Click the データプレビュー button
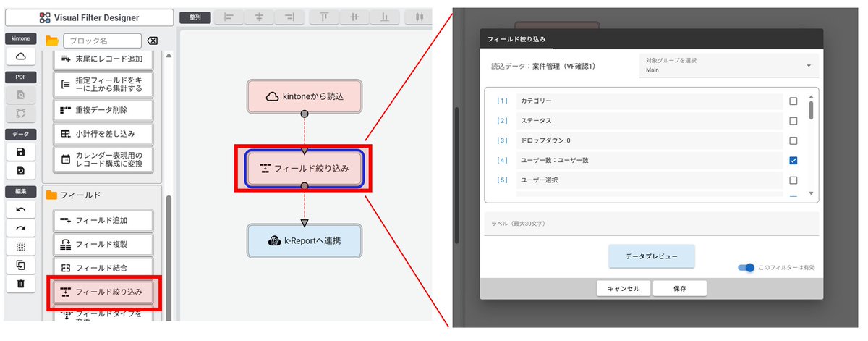Screen dimensions: 868x341 click(x=651, y=256)
